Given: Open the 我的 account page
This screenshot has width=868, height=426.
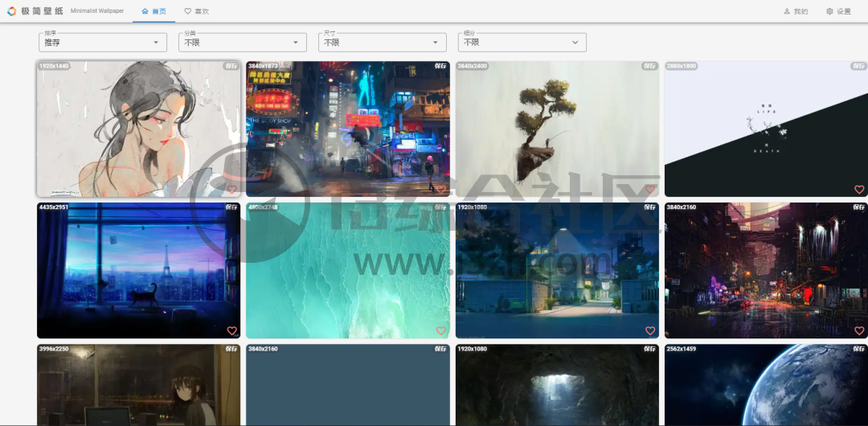Looking at the screenshot, I should coord(796,11).
